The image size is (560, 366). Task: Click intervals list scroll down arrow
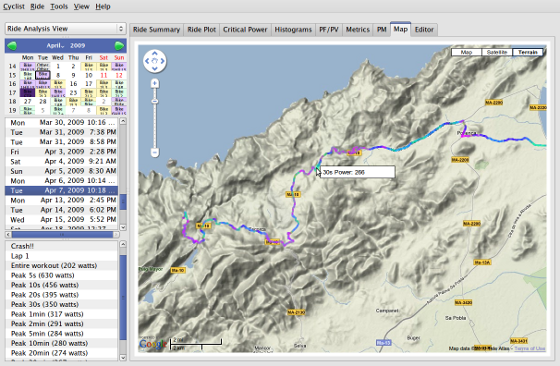pyautogui.click(x=123, y=357)
